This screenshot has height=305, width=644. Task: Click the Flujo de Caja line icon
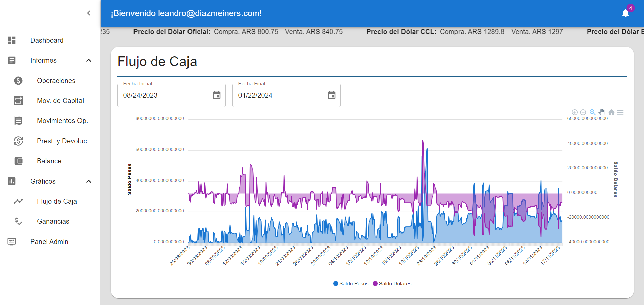(x=18, y=201)
